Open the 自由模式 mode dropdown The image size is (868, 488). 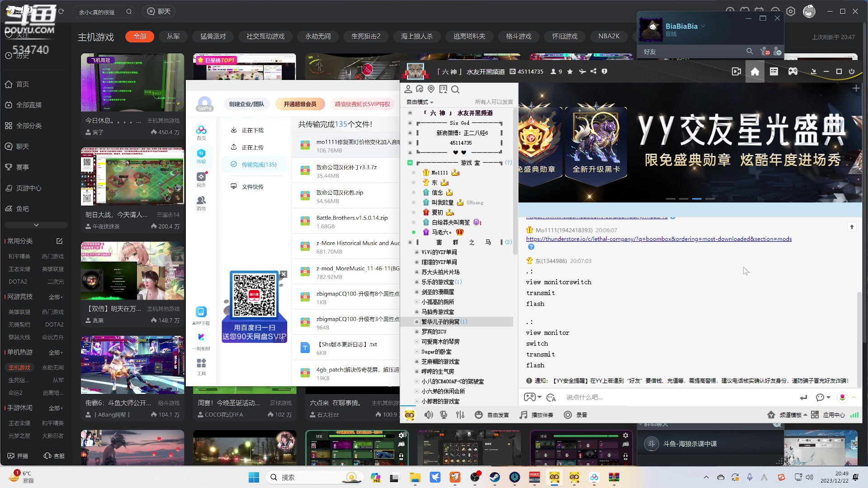420,102
